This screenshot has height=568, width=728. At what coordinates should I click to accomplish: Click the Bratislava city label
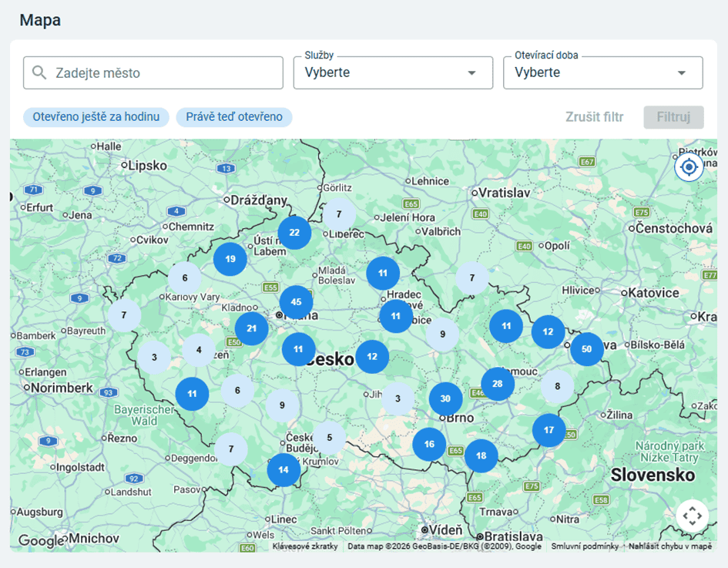[x=513, y=537]
